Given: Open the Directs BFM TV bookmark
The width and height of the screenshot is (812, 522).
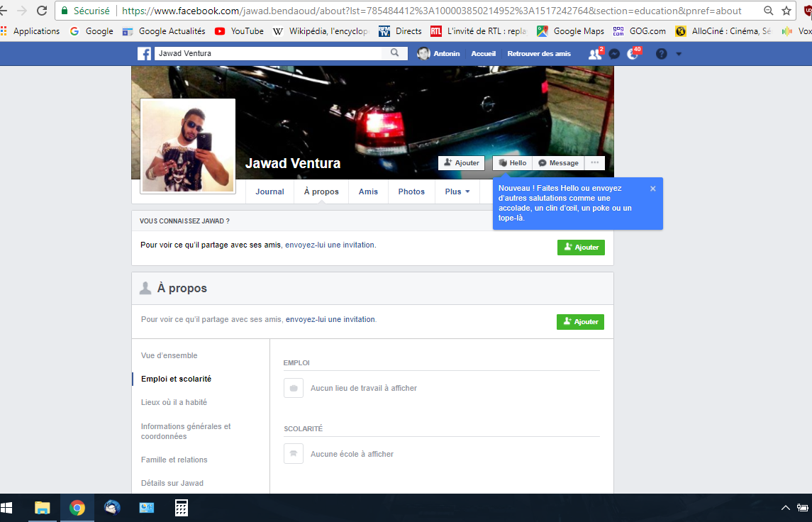Looking at the screenshot, I should (400, 31).
